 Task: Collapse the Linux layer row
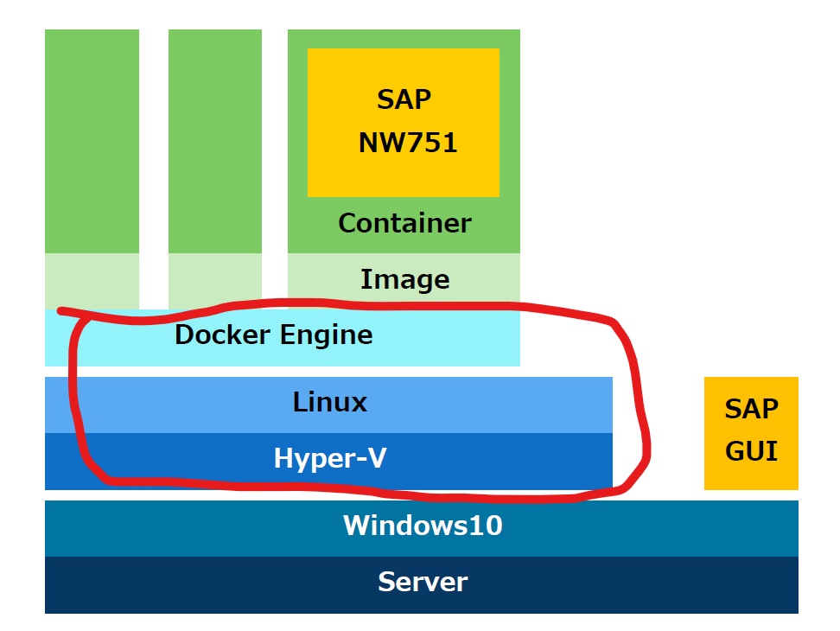(x=328, y=401)
